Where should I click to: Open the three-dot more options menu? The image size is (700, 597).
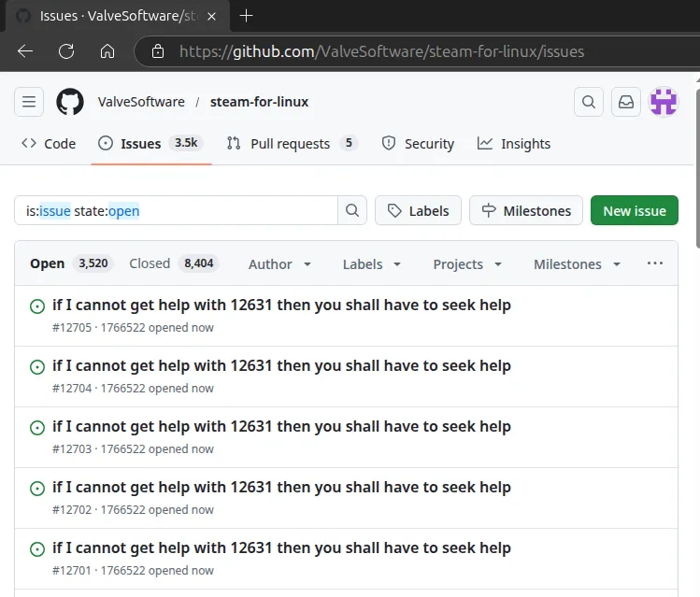click(655, 263)
